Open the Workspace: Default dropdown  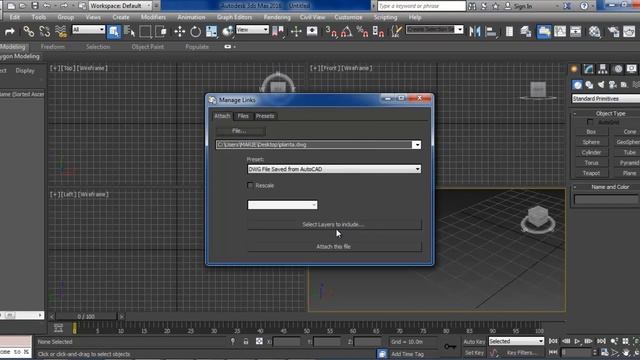click(x=120, y=6)
